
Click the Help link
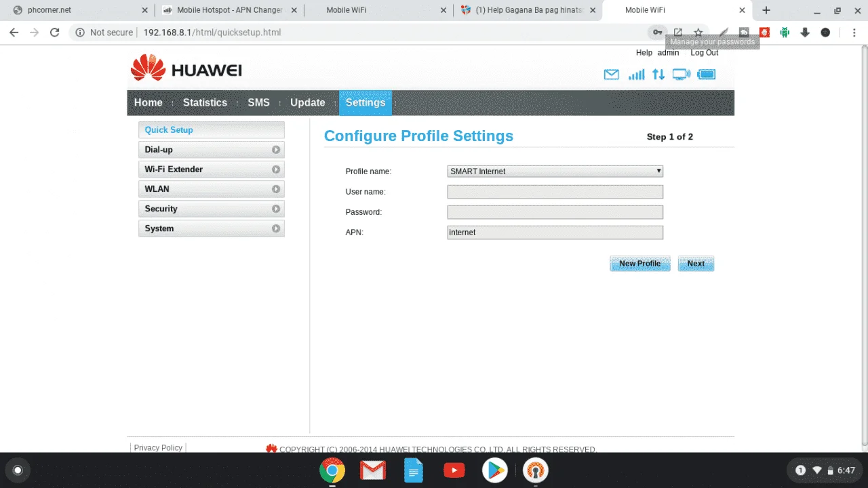click(644, 53)
